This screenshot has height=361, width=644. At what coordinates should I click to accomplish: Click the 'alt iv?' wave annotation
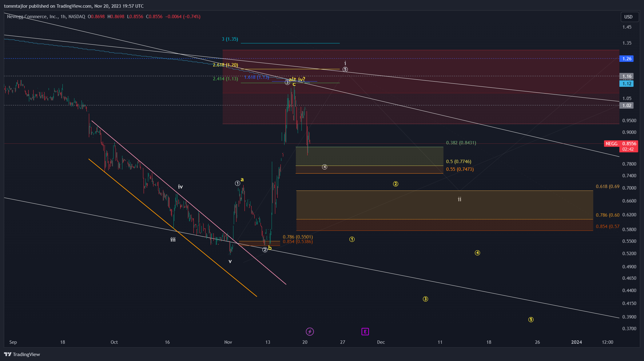(297, 79)
